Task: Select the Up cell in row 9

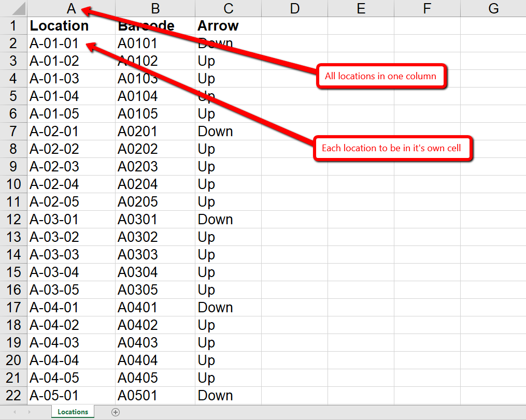Action: pos(228,167)
